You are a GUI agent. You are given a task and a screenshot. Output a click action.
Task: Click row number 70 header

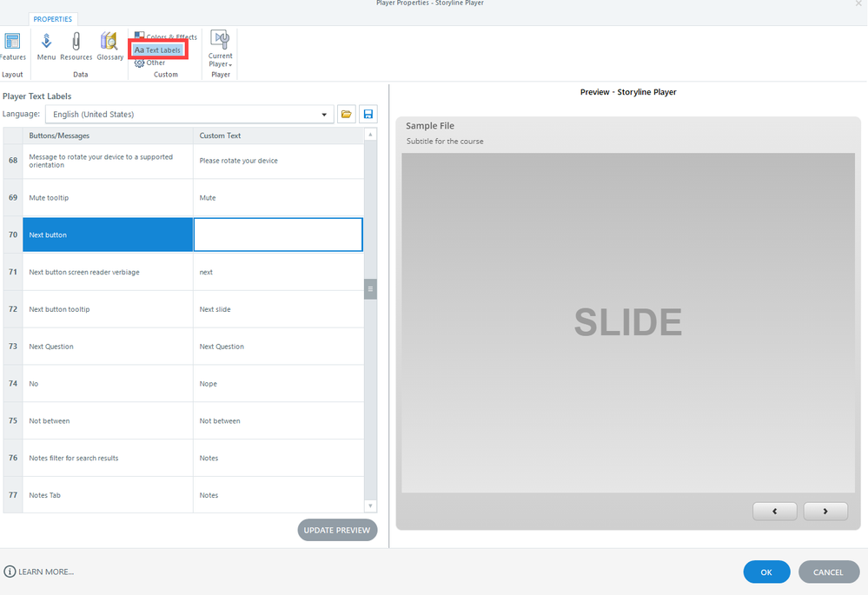(x=13, y=235)
